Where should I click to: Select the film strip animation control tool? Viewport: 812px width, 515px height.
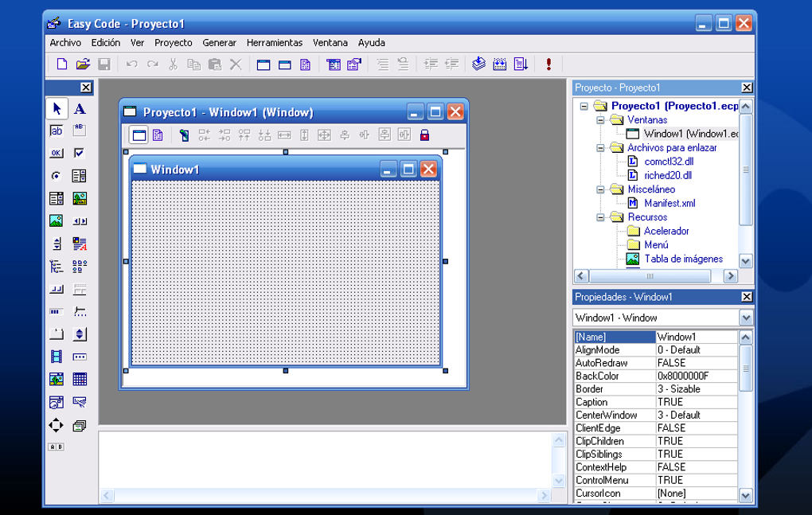tap(57, 357)
